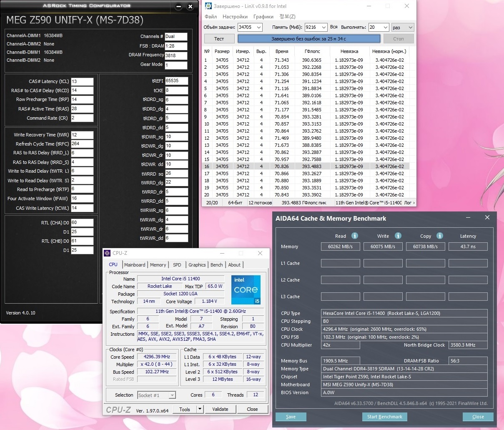This screenshot has height=430, width=504.
Task: Click the LinX window title icon
Action: 208,6
